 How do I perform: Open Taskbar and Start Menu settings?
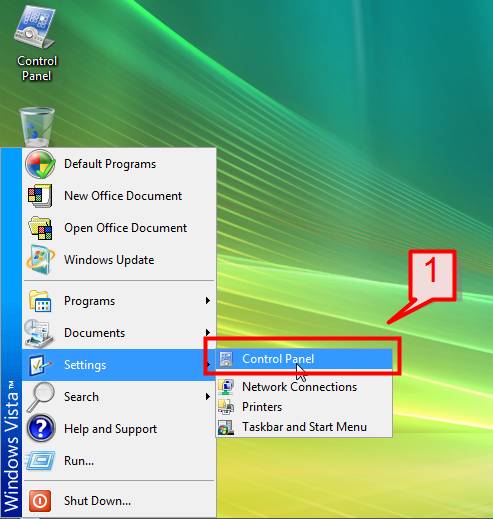[x=304, y=427]
